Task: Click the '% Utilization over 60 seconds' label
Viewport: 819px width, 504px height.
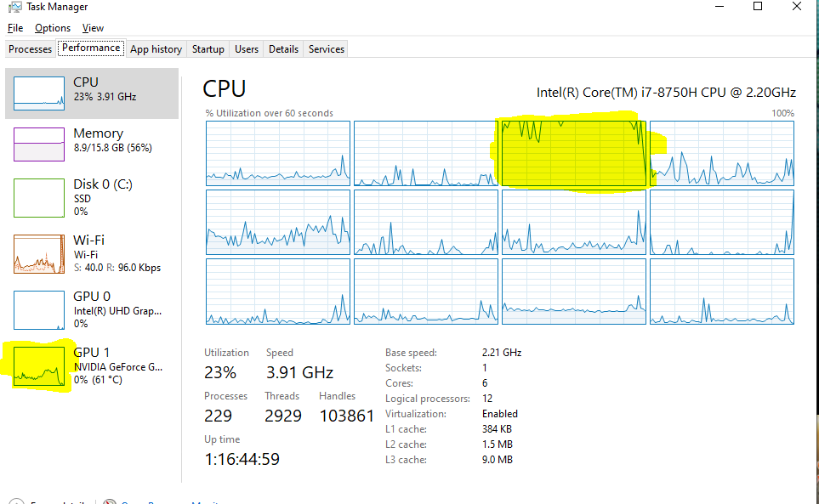Action: [x=269, y=113]
